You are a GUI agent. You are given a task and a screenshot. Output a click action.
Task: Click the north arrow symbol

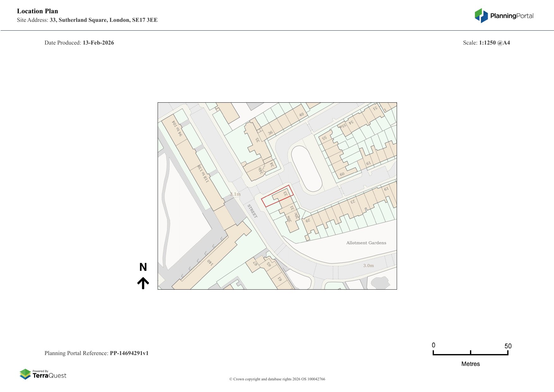click(x=143, y=283)
